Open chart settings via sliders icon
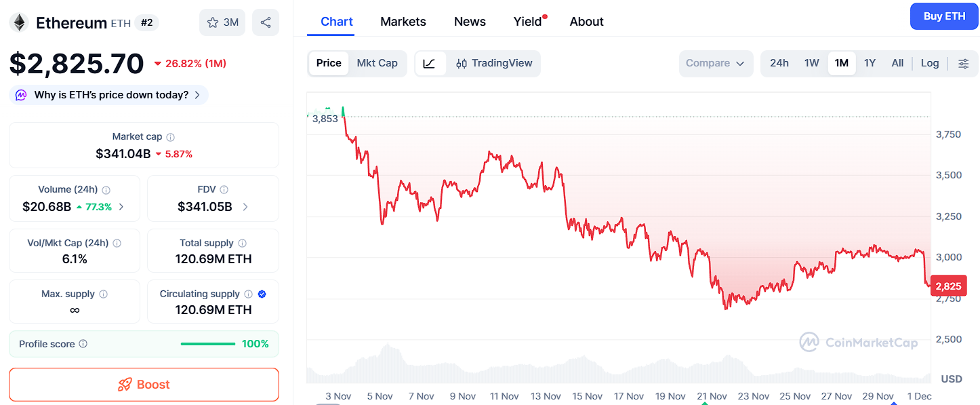 [x=964, y=63]
